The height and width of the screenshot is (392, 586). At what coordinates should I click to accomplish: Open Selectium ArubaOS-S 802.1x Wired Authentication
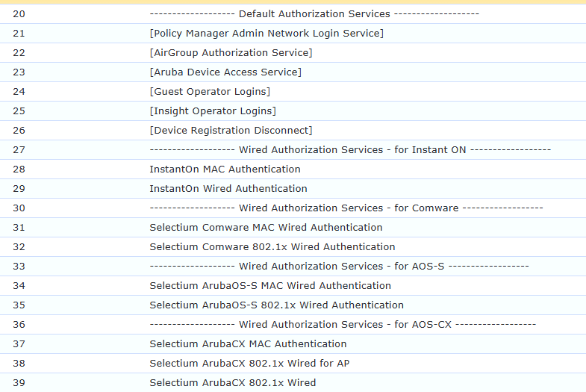click(x=276, y=305)
